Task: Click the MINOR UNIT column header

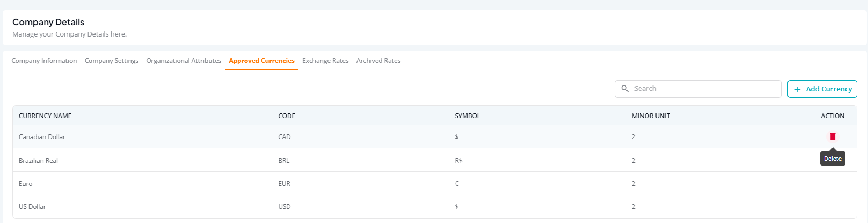Action: (x=651, y=116)
